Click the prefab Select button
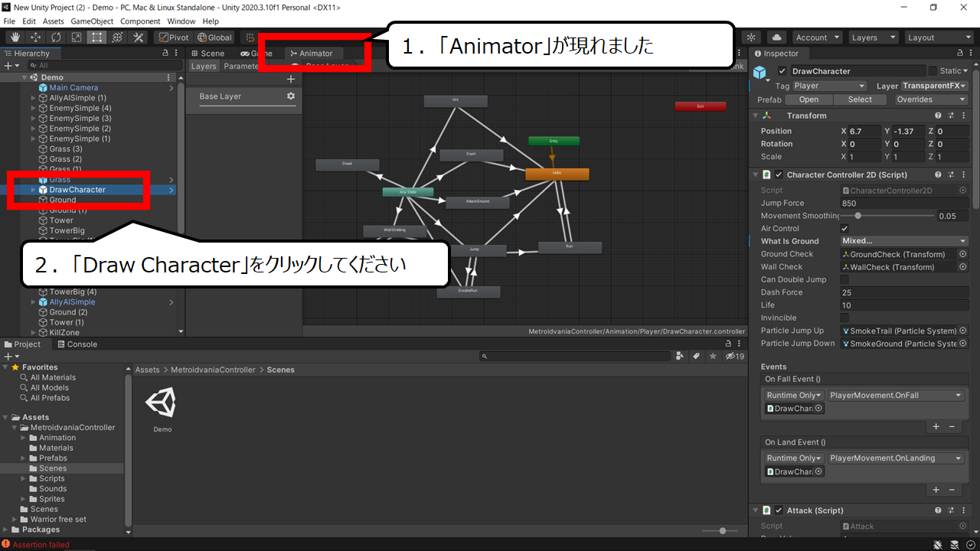The image size is (980, 551). 860,99
